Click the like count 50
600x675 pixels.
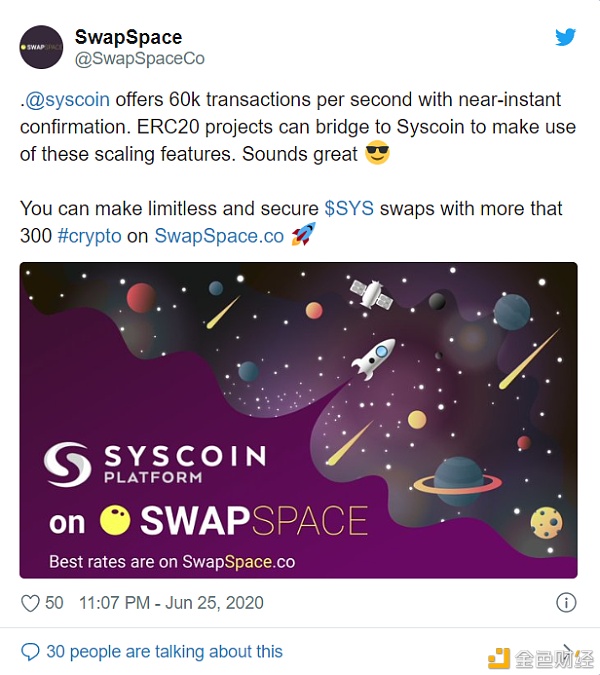point(54,603)
